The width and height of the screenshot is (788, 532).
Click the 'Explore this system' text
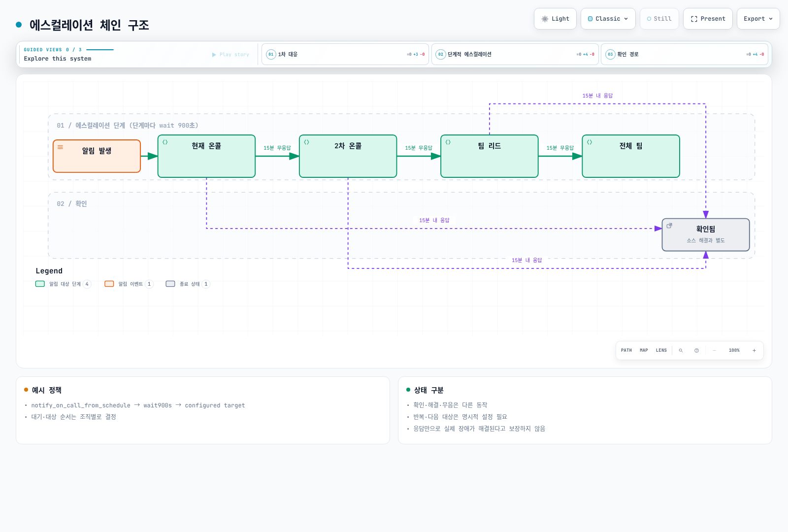[58, 59]
